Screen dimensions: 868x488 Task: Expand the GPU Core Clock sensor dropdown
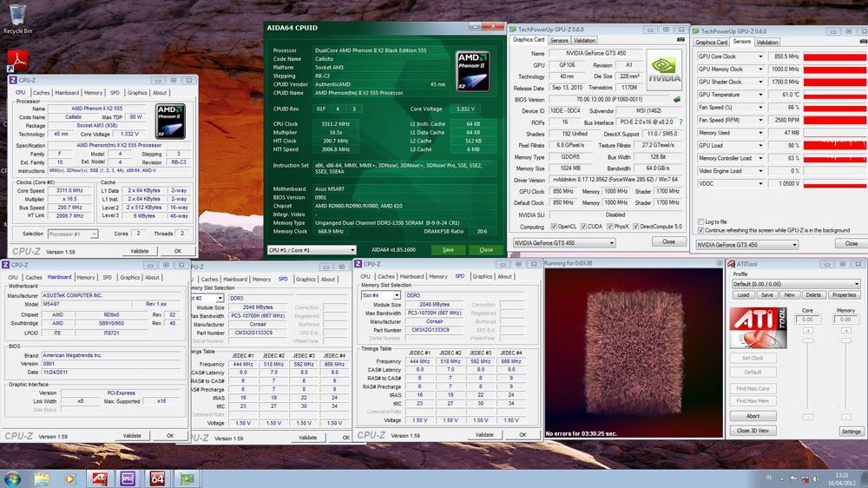click(760, 56)
